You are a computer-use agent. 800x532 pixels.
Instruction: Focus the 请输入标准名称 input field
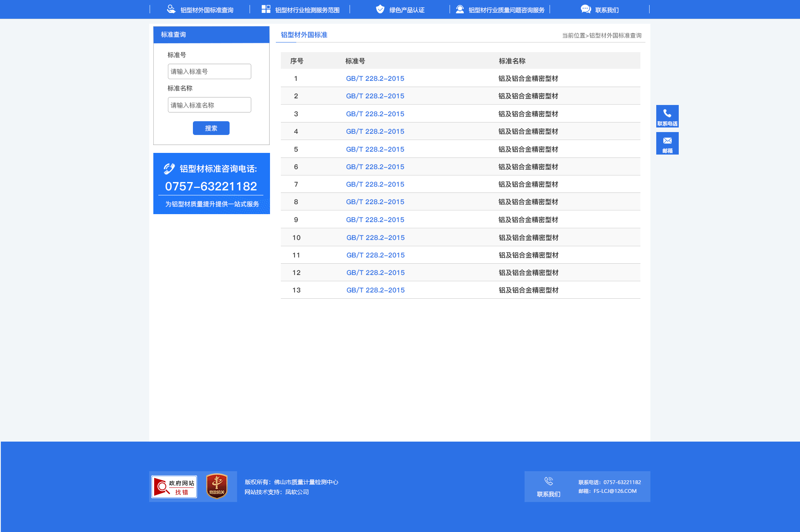pyautogui.click(x=209, y=105)
